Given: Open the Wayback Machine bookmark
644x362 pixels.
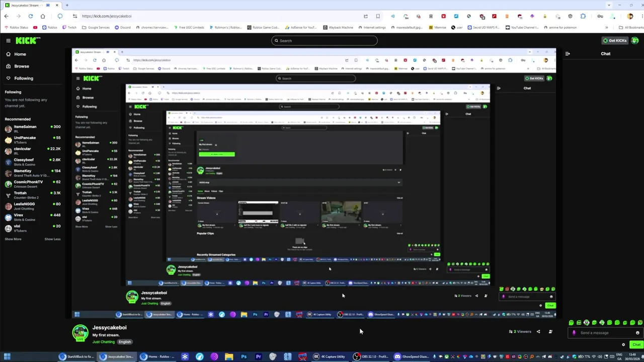Looking at the screenshot, I should click(338, 28).
